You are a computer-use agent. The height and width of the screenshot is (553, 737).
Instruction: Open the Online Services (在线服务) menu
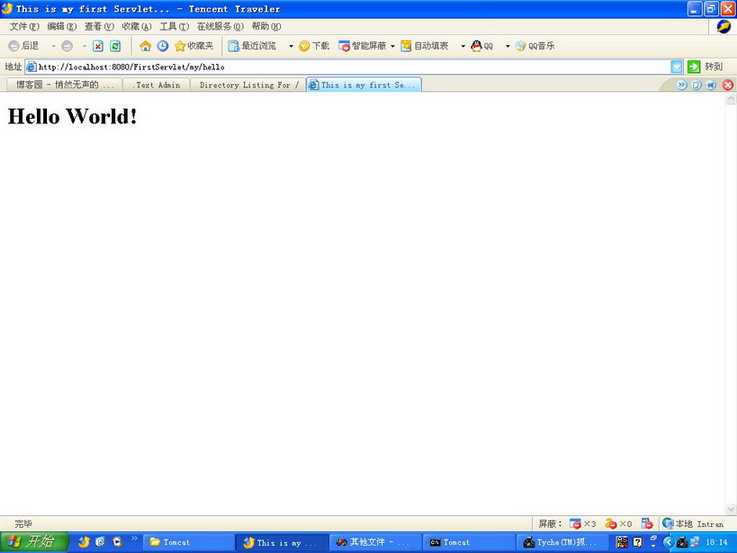pyautogui.click(x=220, y=26)
